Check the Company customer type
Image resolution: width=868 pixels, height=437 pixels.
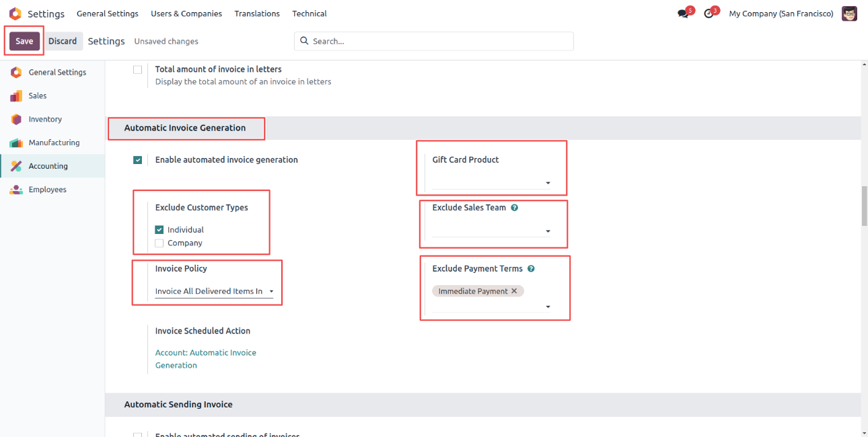[159, 243]
